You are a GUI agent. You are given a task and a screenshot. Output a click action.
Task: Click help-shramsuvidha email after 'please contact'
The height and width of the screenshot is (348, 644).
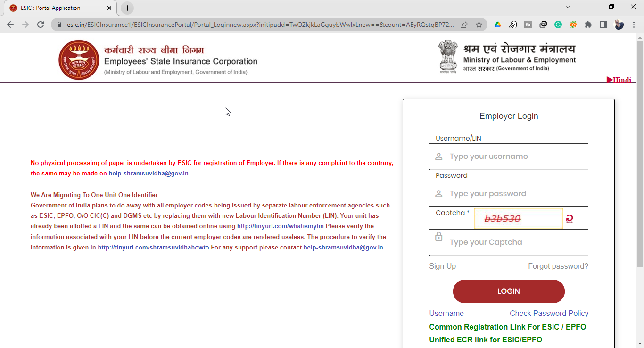[343, 247]
